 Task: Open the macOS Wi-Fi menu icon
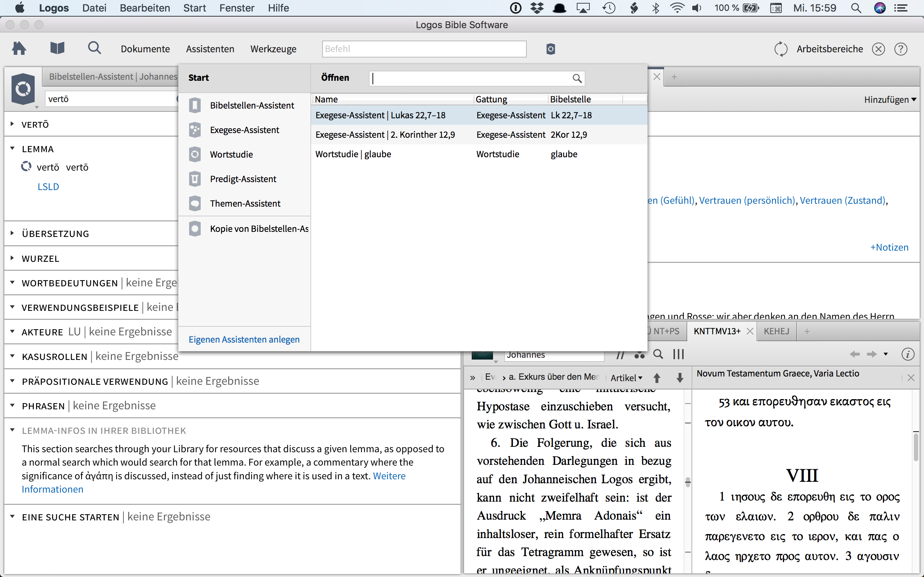pos(677,8)
